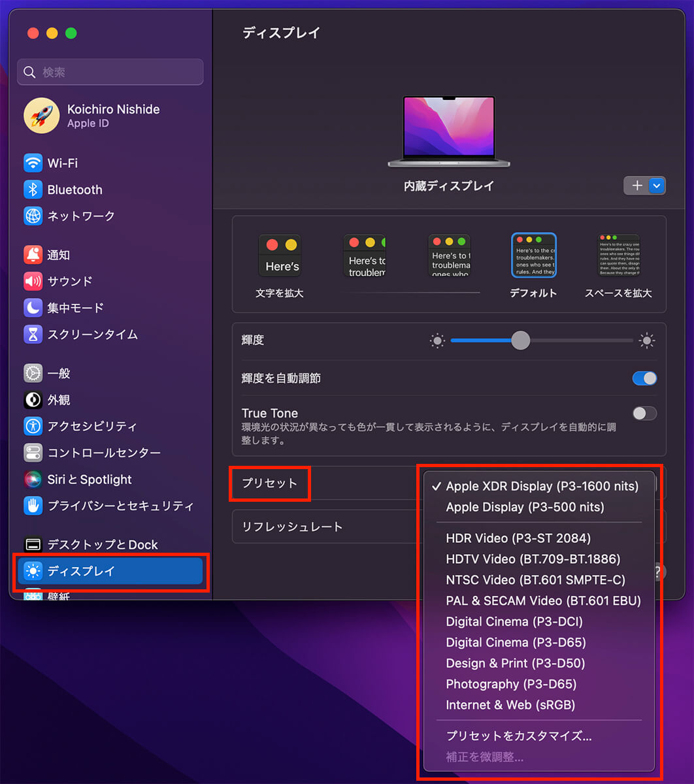Click the Siri と Spotlight icon
The height and width of the screenshot is (784, 694).
coord(33,480)
